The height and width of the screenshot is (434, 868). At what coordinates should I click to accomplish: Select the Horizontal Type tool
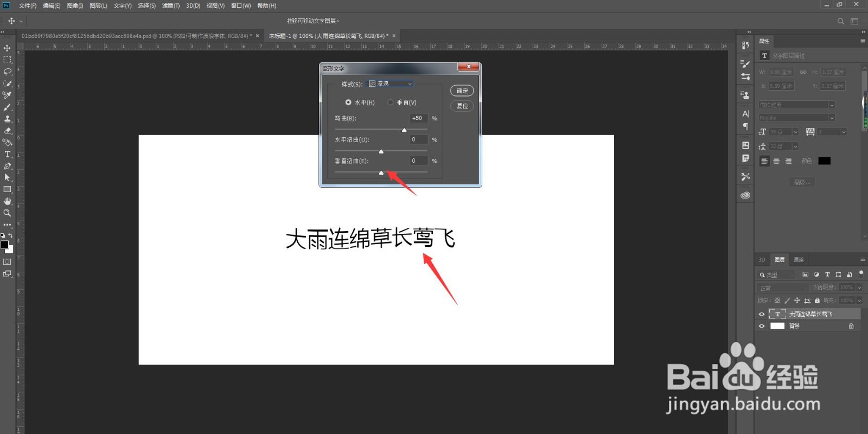(7, 154)
